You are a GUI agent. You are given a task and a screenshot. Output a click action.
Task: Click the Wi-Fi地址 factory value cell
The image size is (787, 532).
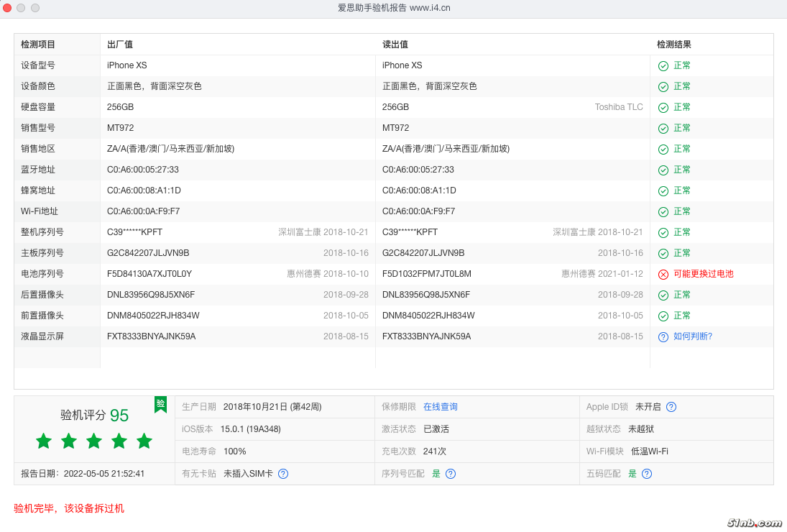point(143,211)
